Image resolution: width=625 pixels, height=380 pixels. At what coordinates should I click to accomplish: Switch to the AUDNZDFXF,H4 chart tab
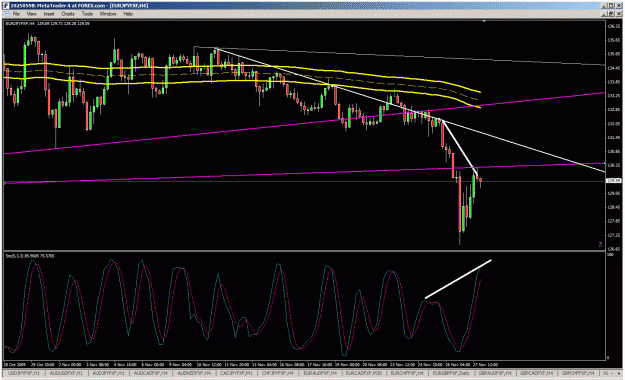point(194,373)
